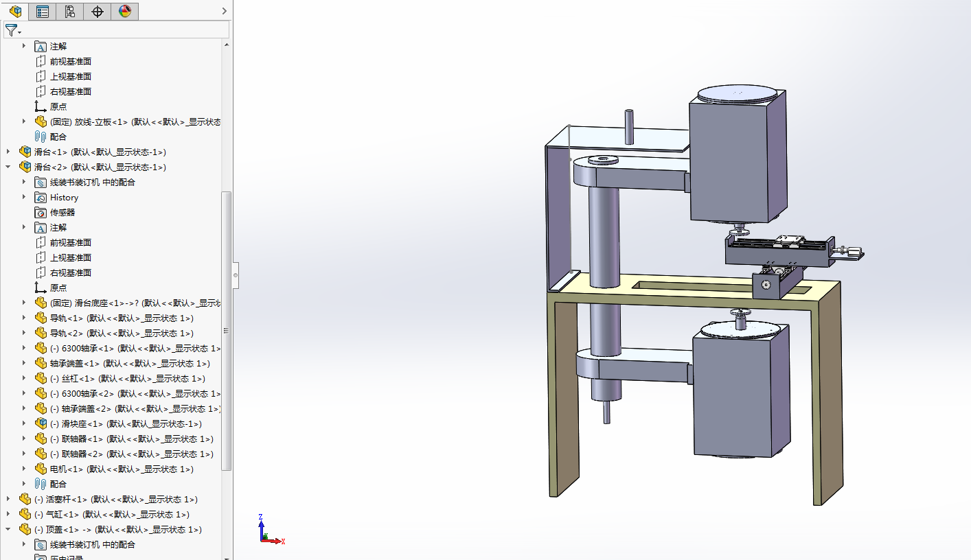Expand the 气缸<1> component node
Image resolution: width=971 pixels, height=560 pixels.
pos(8,515)
